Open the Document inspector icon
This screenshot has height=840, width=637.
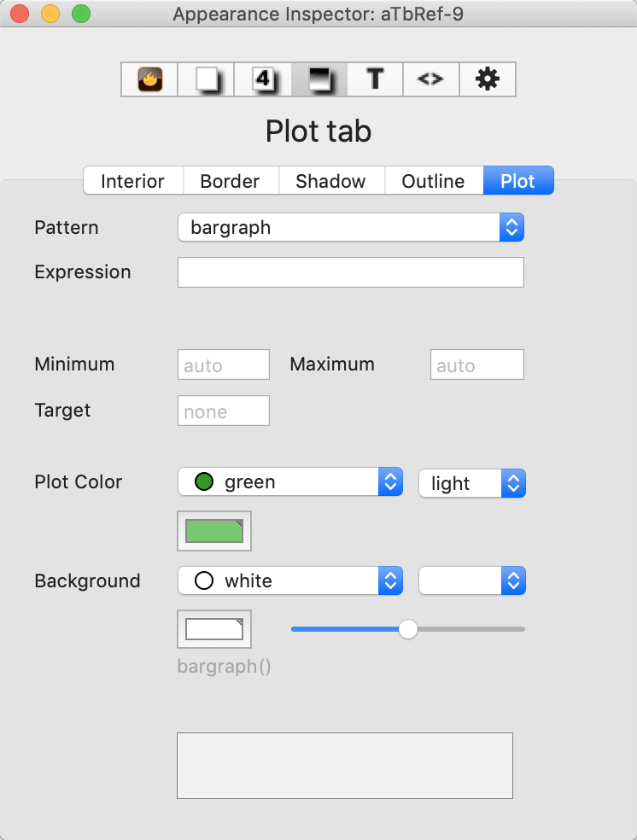[x=205, y=79]
